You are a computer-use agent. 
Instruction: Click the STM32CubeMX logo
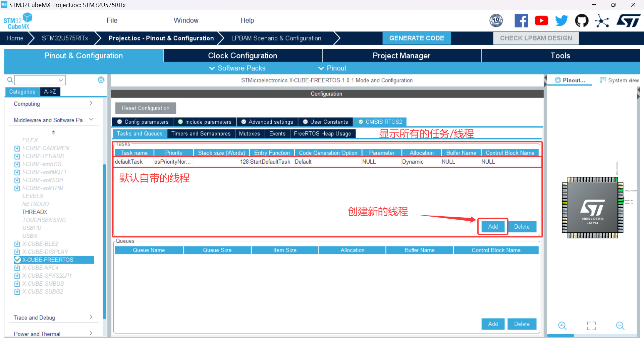pos(18,21)
